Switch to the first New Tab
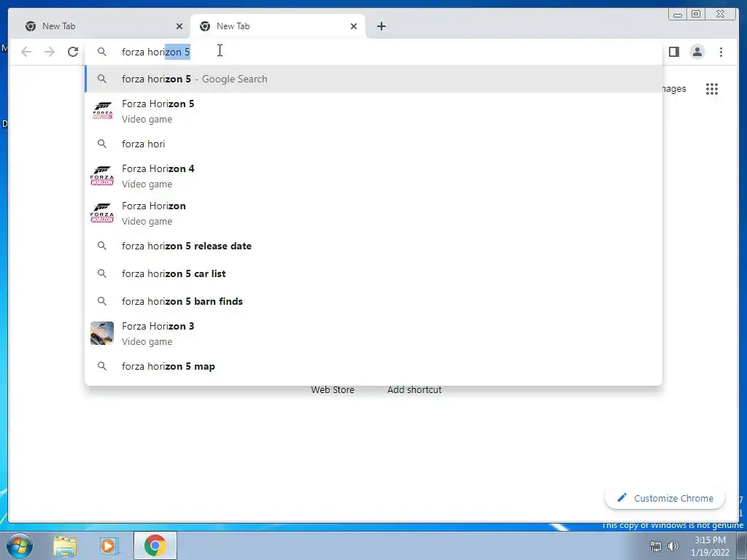Image resolution: width=747 pixels, height=560 pixels. [x=101, y=26]
